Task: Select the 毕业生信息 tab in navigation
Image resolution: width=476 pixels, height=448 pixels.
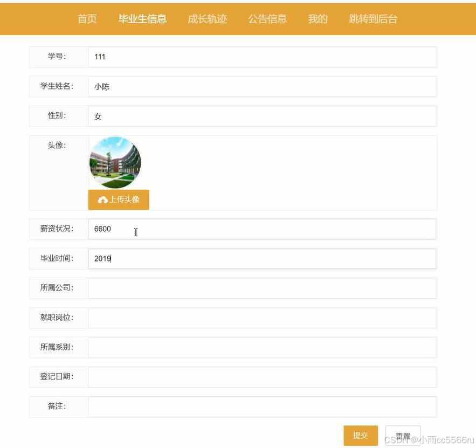Action: 142,18
